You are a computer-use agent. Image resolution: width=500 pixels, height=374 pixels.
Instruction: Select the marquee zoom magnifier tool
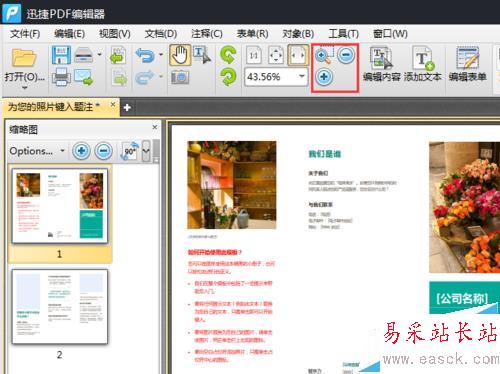tap(323, 55)
